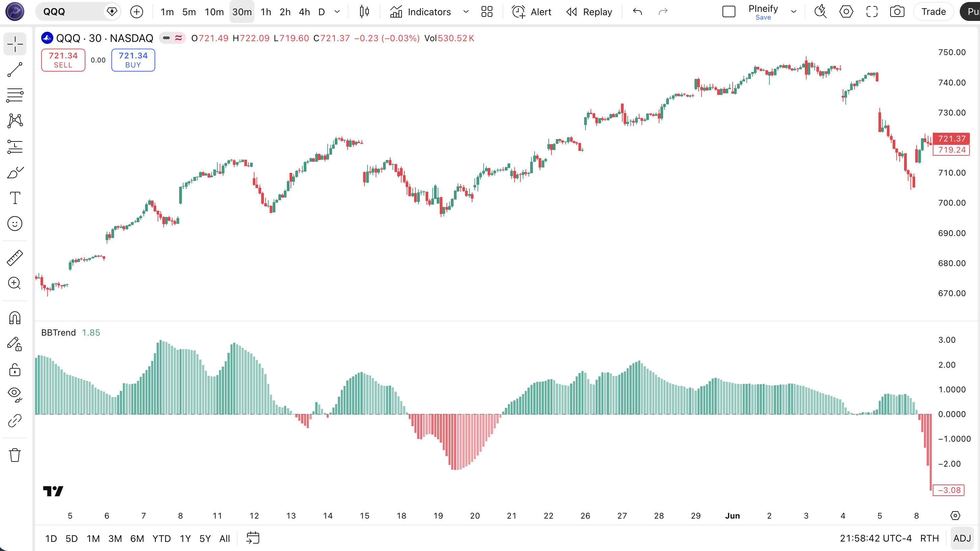The height and width of the screenshot is (551, 980).
Task: Expand the favorite indicators dropdown arrow
Action: point(466,12)
